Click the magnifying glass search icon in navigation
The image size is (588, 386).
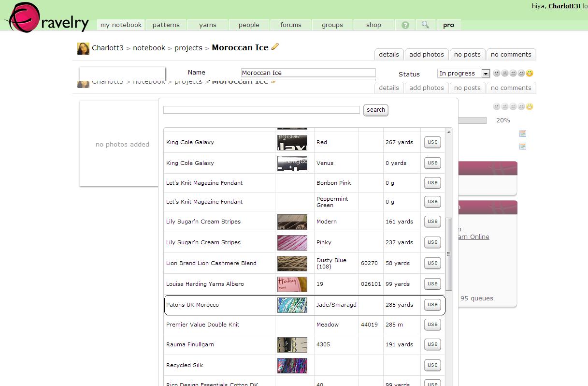pos(425,25)
